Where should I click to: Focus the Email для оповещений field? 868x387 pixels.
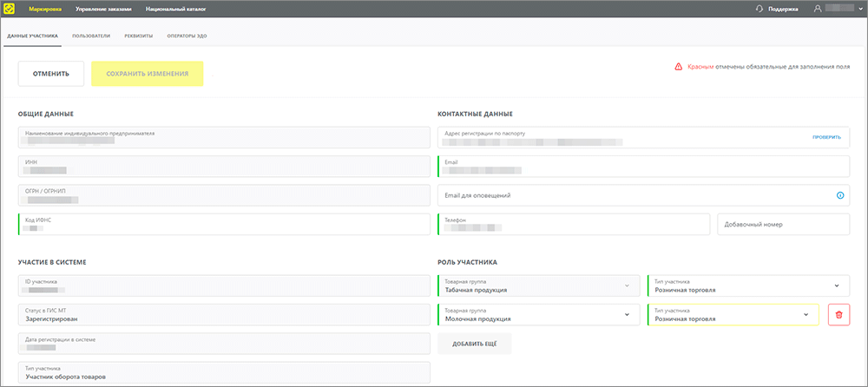[x=643, y=195]
